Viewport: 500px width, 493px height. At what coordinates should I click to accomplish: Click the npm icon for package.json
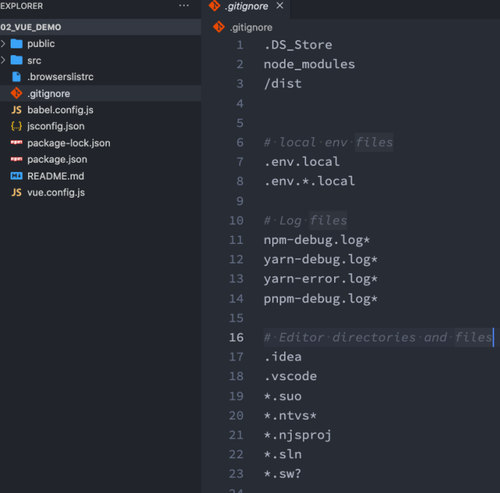16,159
